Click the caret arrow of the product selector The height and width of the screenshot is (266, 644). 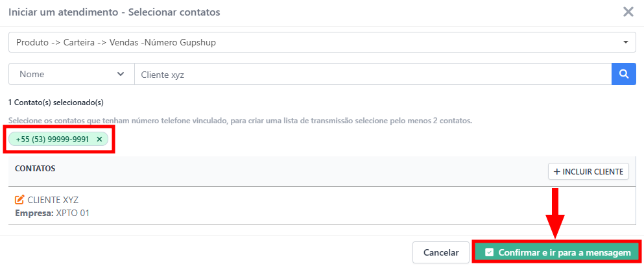(625, 42)
